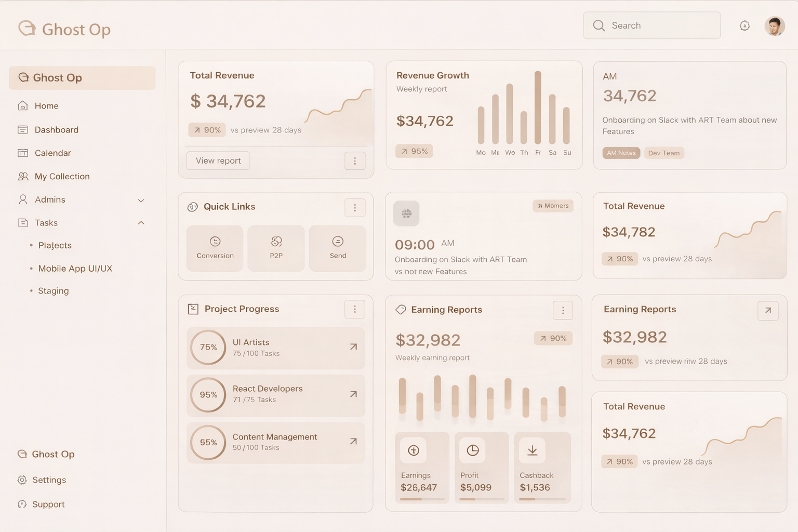
Task: Collapse the Tasks section in sidebar
Action: coord(141,222)
